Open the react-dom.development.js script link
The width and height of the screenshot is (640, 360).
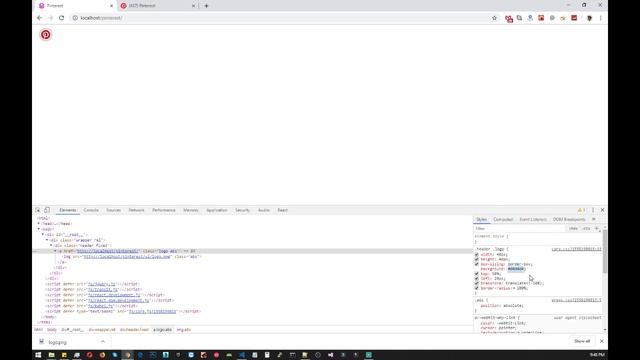click(x=119, y=300)
